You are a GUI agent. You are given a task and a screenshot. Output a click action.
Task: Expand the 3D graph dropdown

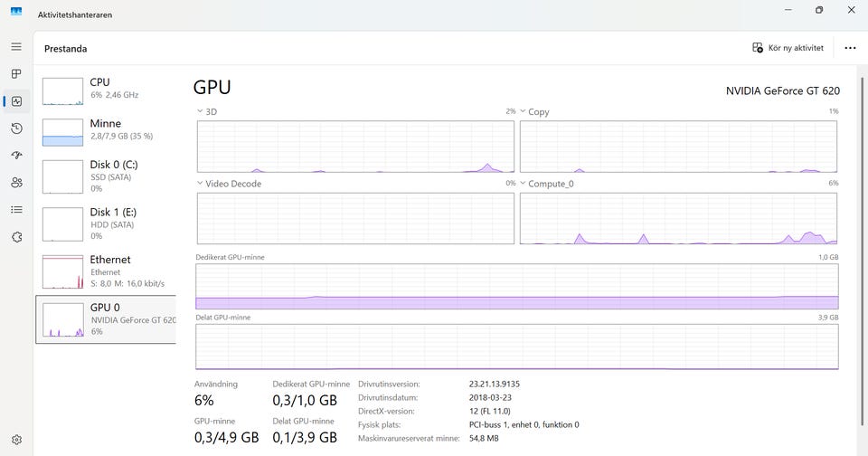tap(200, 111)
